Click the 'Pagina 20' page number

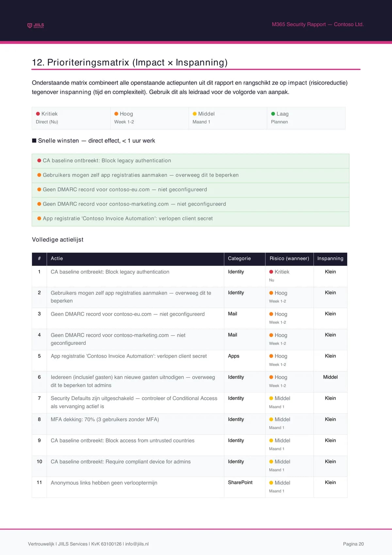tap(353, 544)
